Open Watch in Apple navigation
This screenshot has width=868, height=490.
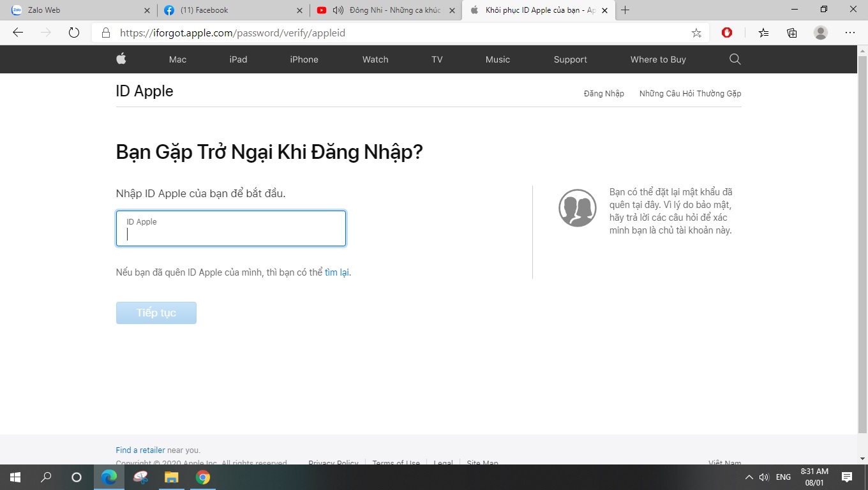click(x=375, y=59)
